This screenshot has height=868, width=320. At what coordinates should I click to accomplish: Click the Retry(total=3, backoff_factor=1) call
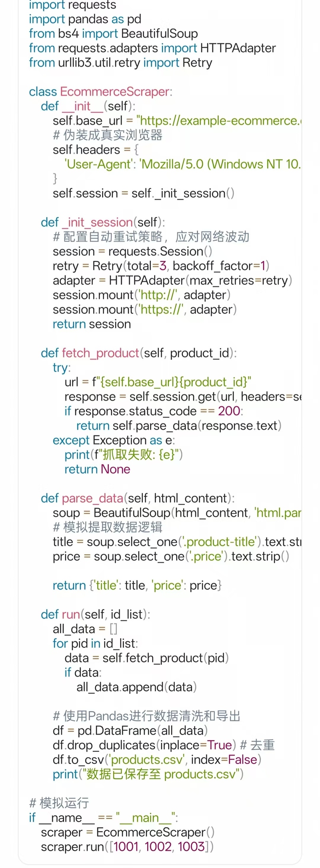tap(181, 266)
